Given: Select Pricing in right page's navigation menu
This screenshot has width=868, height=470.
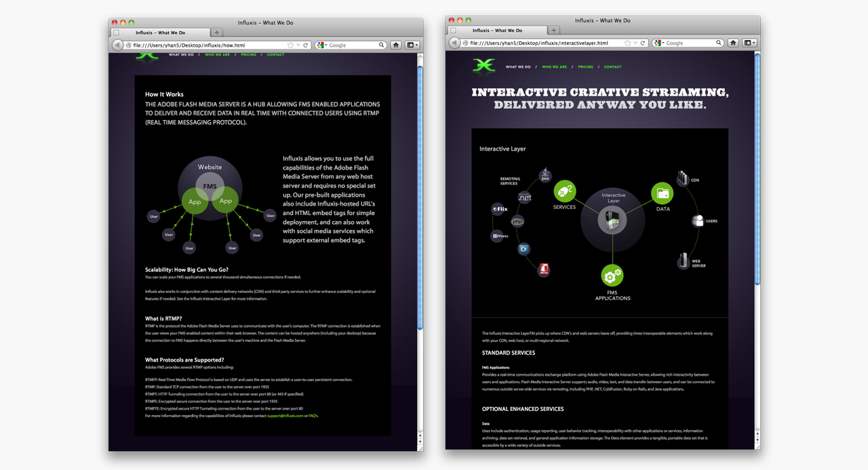Looking at the screenshot, I should coord(585,67).
